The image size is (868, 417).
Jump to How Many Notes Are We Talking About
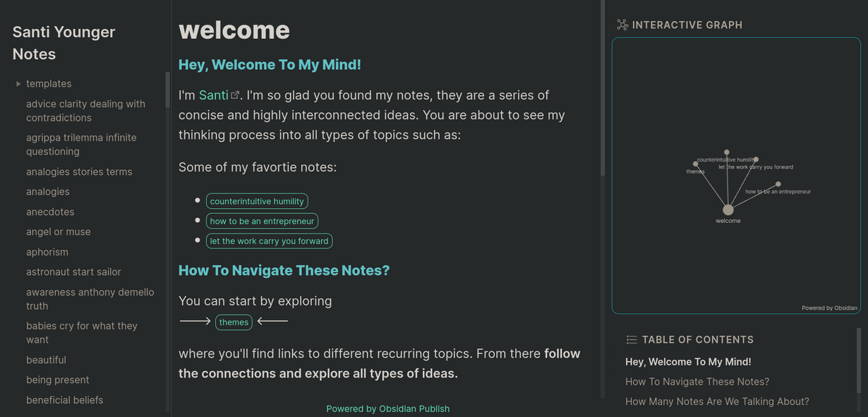tap(717, 401)
